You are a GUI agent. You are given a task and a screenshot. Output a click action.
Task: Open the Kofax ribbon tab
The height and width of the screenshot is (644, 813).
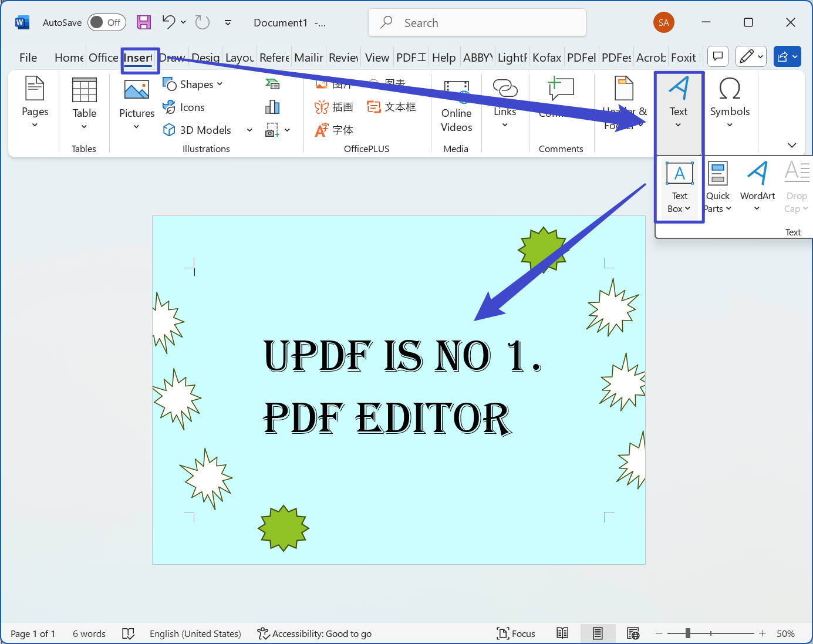[547, 58]
